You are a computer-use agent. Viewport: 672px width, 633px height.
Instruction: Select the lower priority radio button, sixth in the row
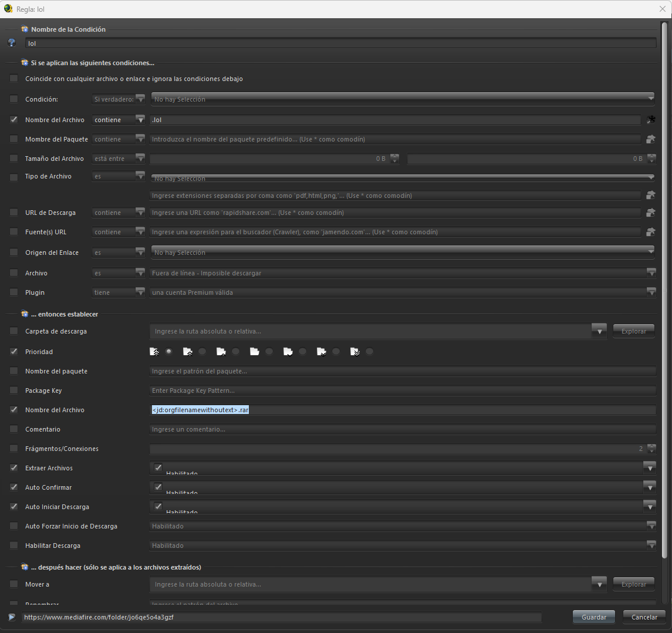click(x=336, y=352)
